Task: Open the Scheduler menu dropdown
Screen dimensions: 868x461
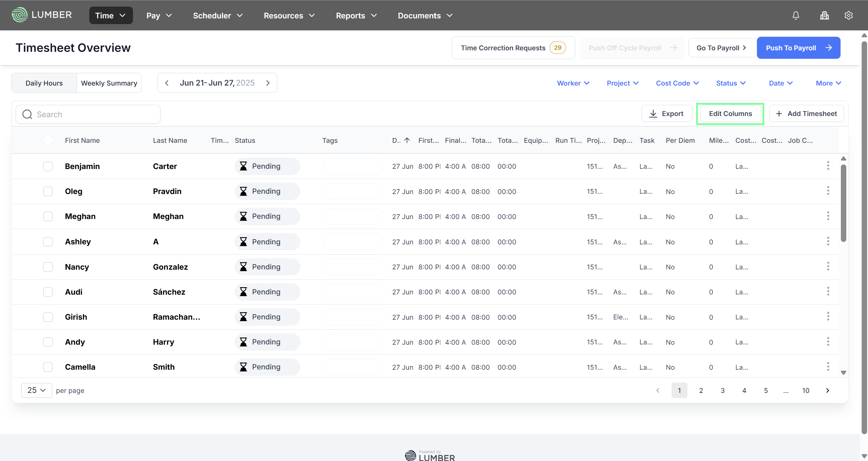Action: (x=218, y=15)
